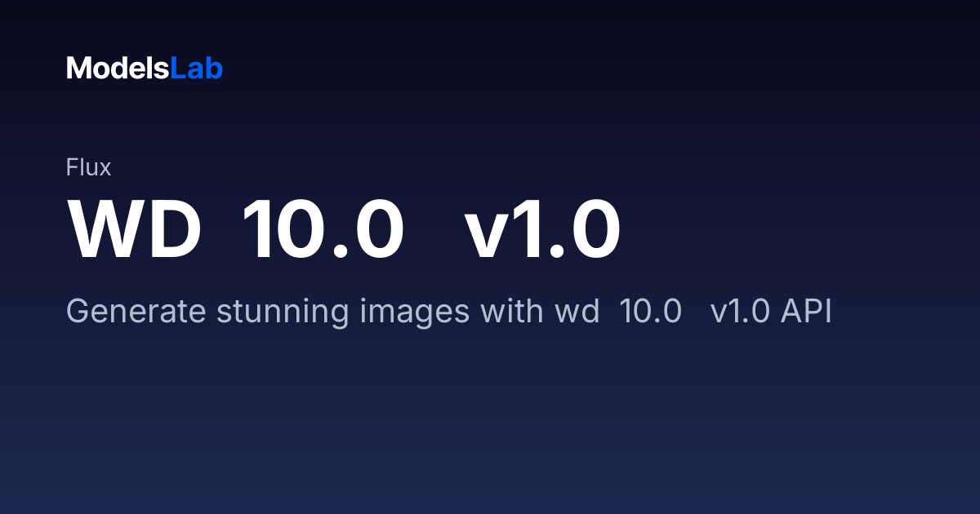Click the white "Models" part of logo

pos(118,69)
